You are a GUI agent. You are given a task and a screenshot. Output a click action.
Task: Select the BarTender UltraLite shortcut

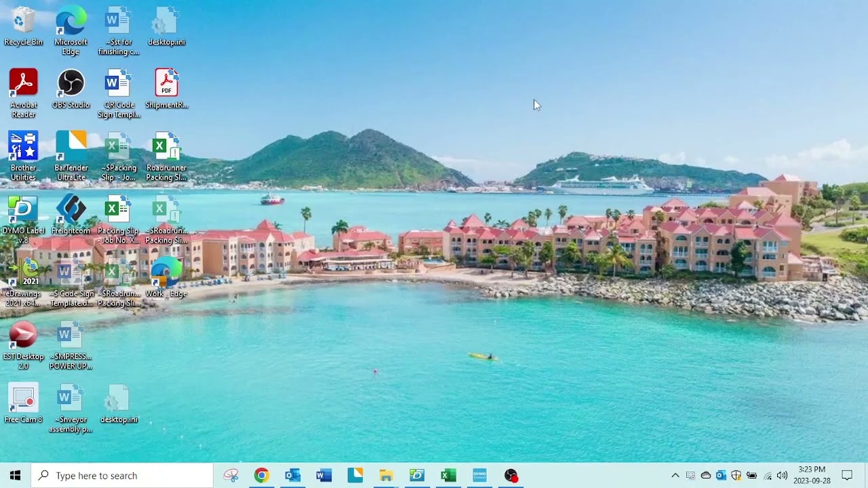[x=71, y=157]
